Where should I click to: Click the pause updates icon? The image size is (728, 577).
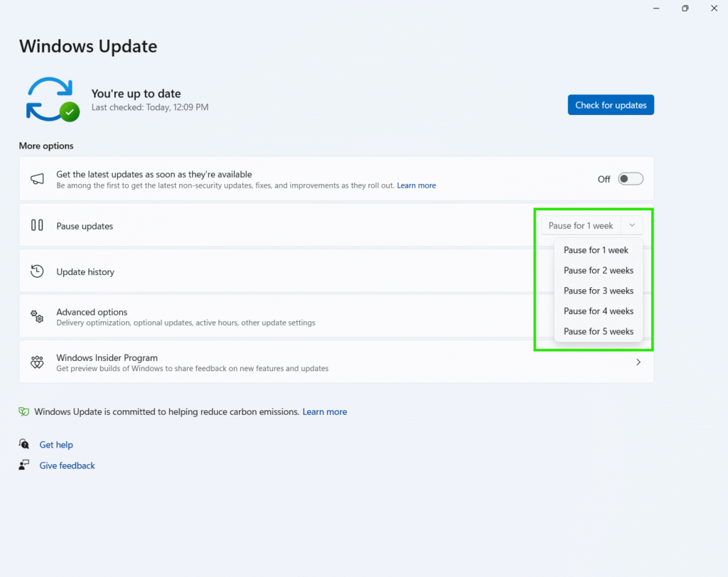[37, 225]
